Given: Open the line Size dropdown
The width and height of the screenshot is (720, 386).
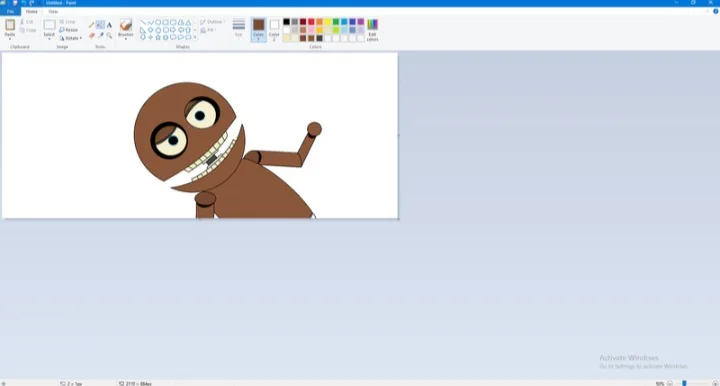Looking at the screenshot, I should pos(239,28).
